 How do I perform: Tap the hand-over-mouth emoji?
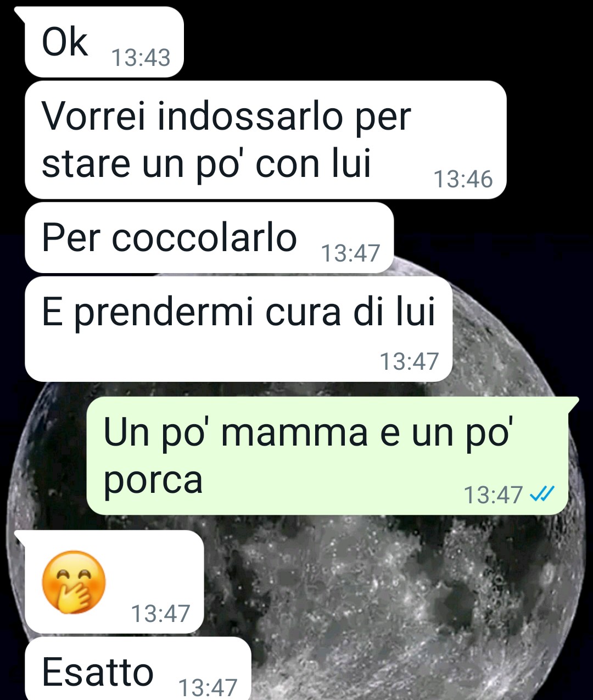(74, 582)
